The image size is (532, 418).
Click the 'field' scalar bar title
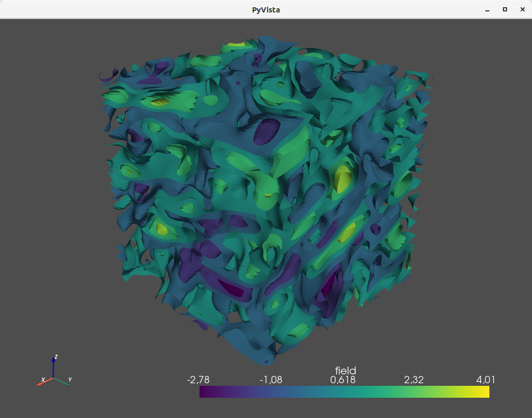[x=345, y=370]
